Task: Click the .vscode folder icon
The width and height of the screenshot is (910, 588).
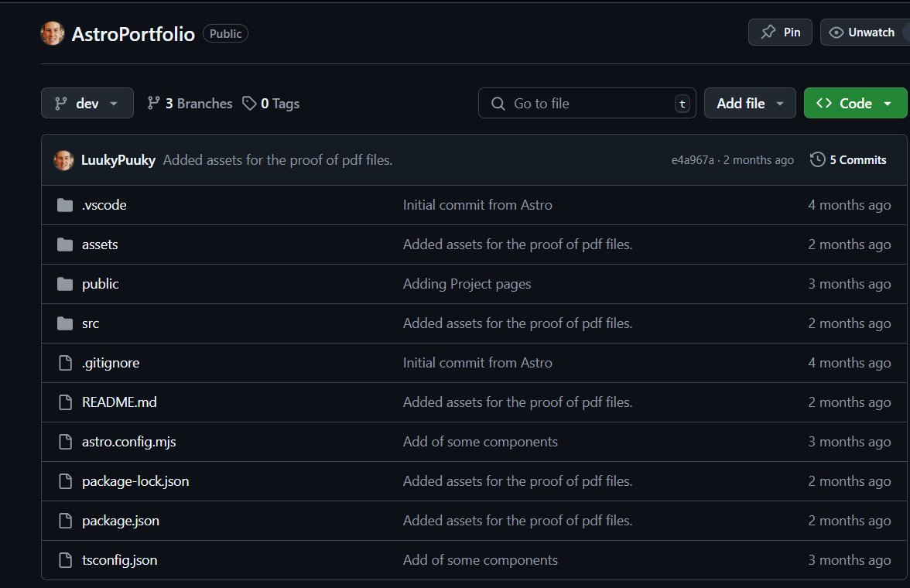Action: (x=65, y=205)
